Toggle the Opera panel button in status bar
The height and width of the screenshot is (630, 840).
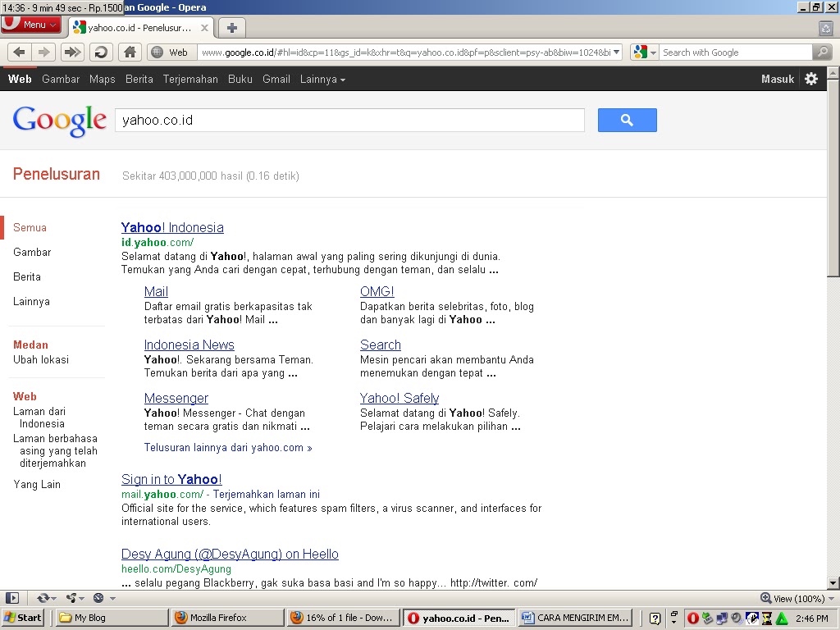[x=11, y=598]
